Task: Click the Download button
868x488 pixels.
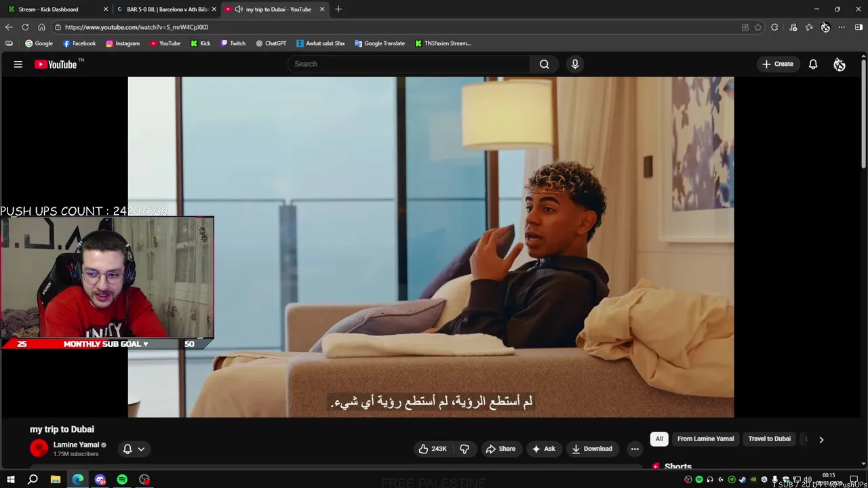Action: [592, 449]
